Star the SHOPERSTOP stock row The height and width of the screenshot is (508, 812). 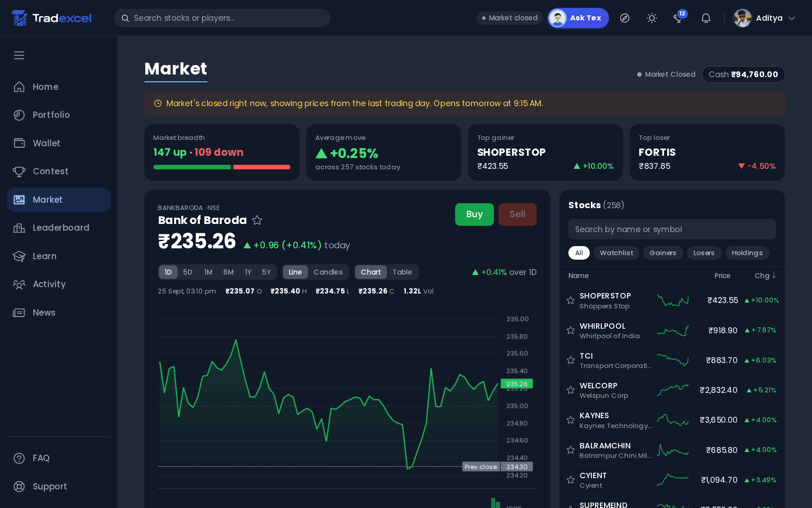[x=571, y=300]
